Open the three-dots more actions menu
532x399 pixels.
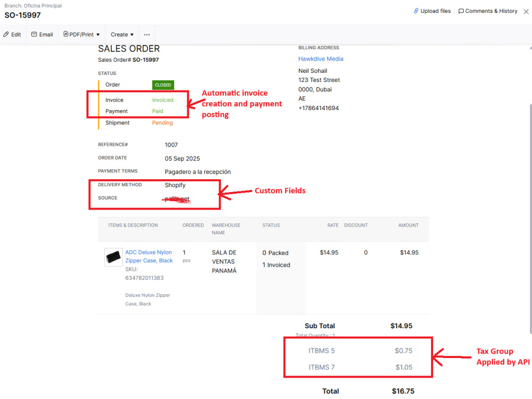[x=147, y=35]
